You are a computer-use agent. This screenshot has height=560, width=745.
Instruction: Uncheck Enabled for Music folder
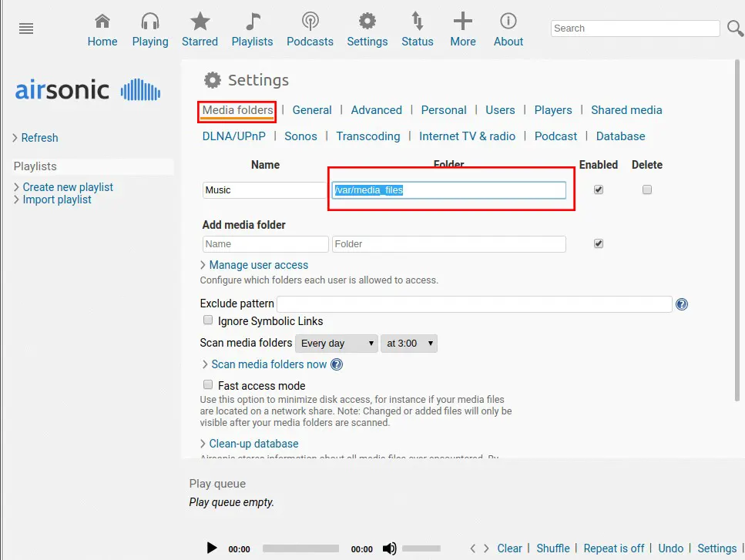pos(599,189)
